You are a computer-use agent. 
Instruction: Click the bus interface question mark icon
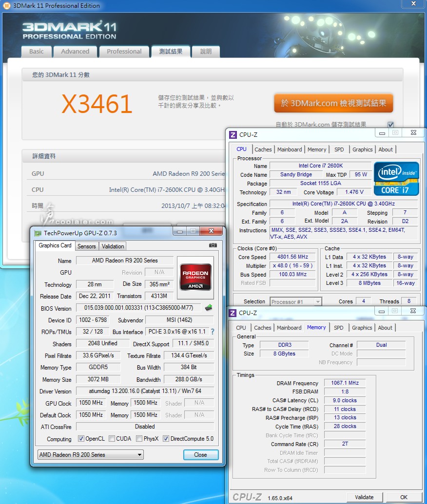213,332
